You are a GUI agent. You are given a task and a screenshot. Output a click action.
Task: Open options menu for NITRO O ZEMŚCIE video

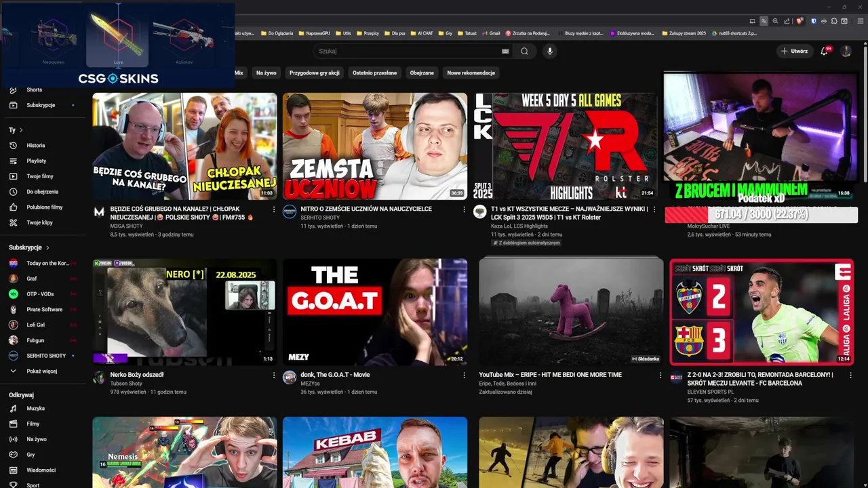(x=465, y=209)
